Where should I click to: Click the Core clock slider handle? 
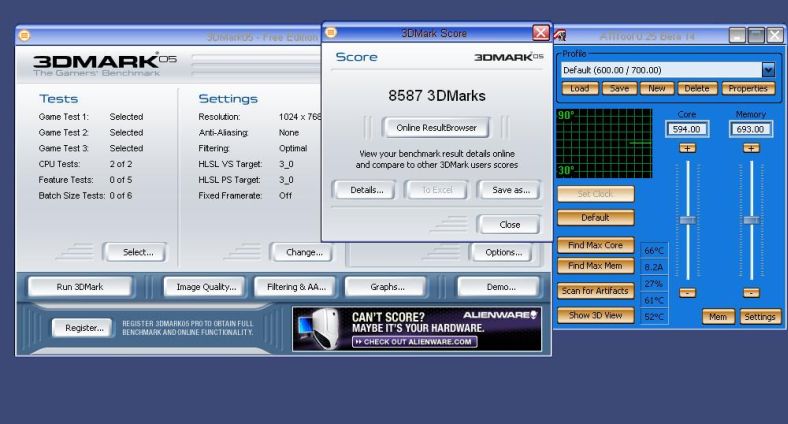[687, 220]
